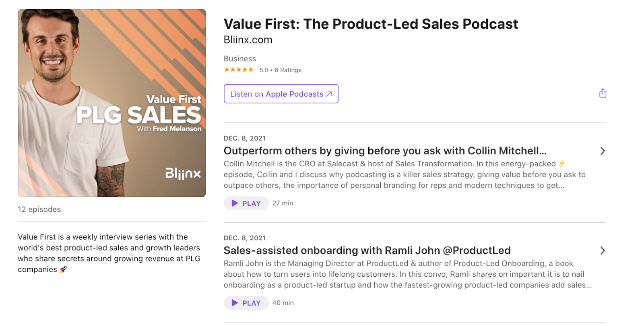The height and width of the screenshot is (325, 644).
Task: Click the five-star rating stars
Action: click(239, 70)
